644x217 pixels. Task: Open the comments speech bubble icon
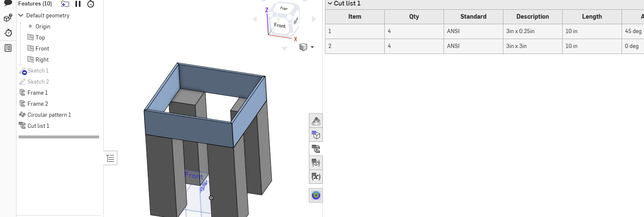8,3
